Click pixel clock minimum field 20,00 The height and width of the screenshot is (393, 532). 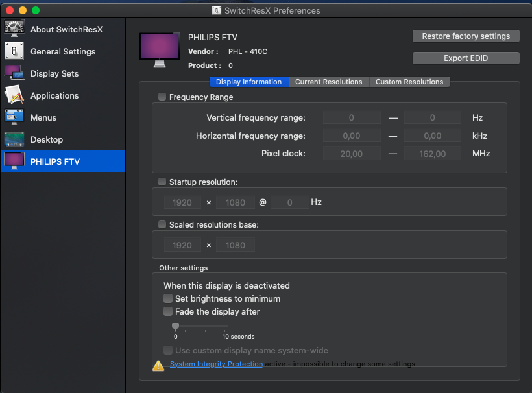coord(352,154)
